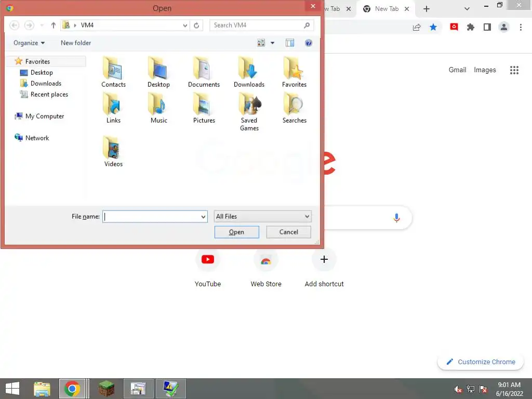Open the recent locations dropdown arrow
This screenshot has width=532, height=399.
[x=42, y=25]
